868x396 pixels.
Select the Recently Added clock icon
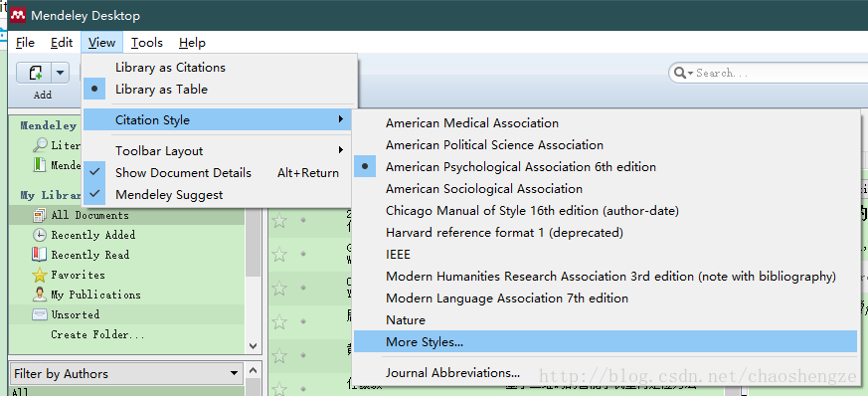[x=40, y=235]
